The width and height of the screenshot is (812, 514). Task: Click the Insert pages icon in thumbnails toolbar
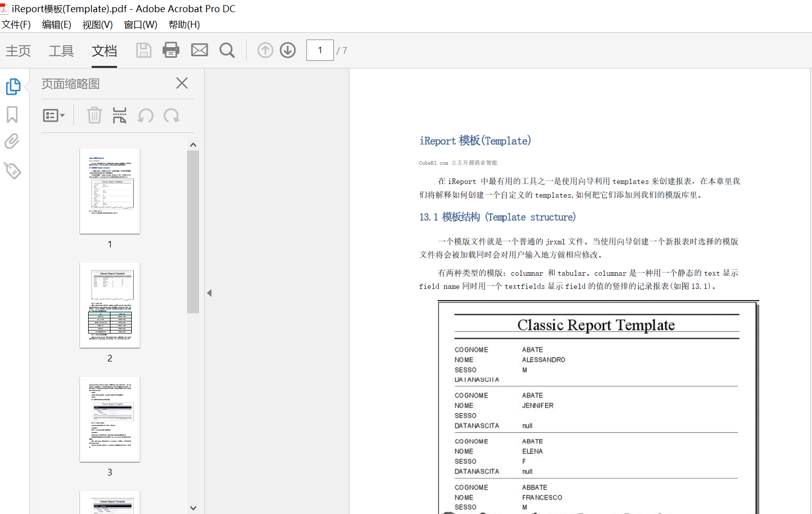point(120,116)
